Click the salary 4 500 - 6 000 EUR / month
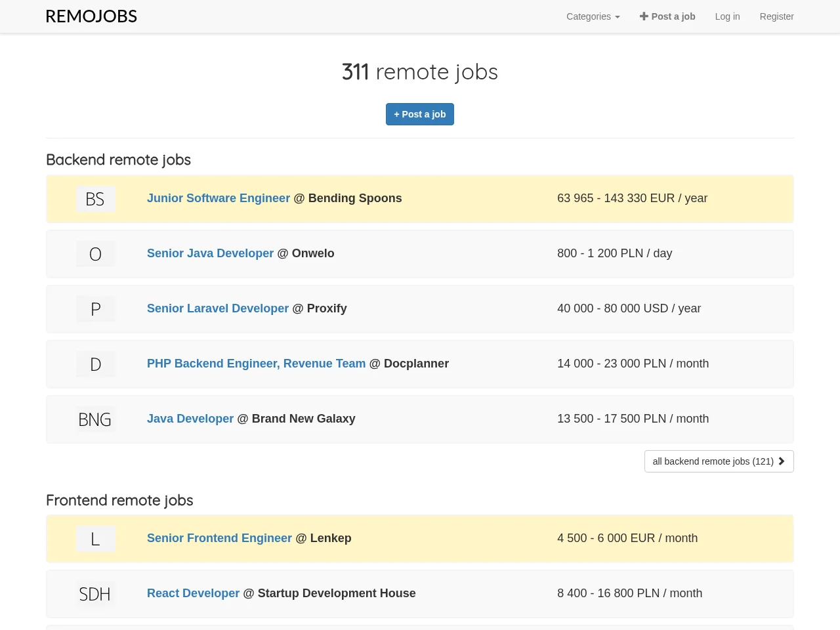 pyautogui.click(x=627, y=538)
